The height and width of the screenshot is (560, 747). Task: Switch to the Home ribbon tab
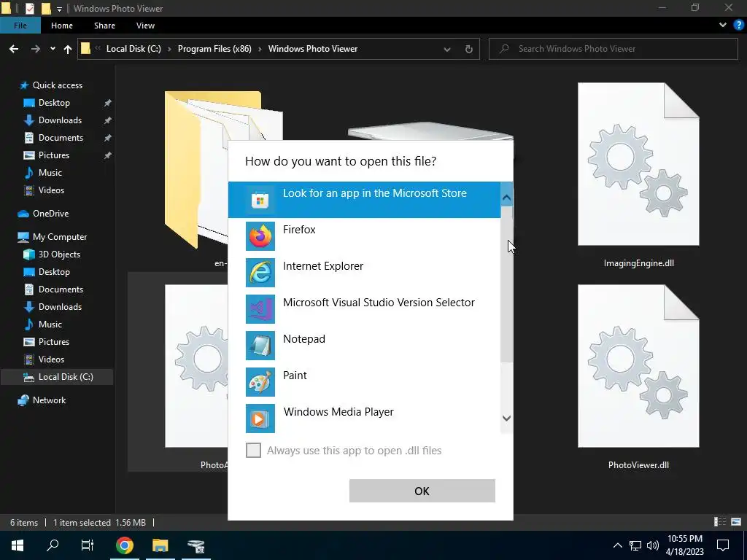pos(62,26)
